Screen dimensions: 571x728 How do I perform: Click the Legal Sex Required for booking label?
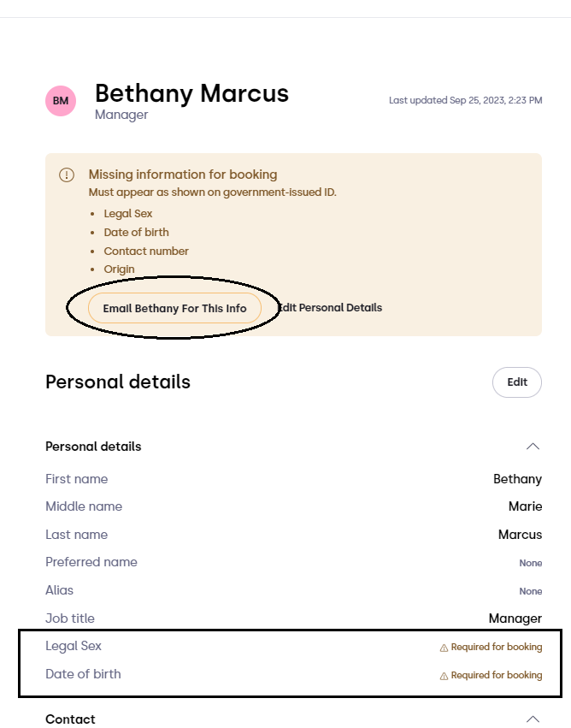(x=497, y=647)
